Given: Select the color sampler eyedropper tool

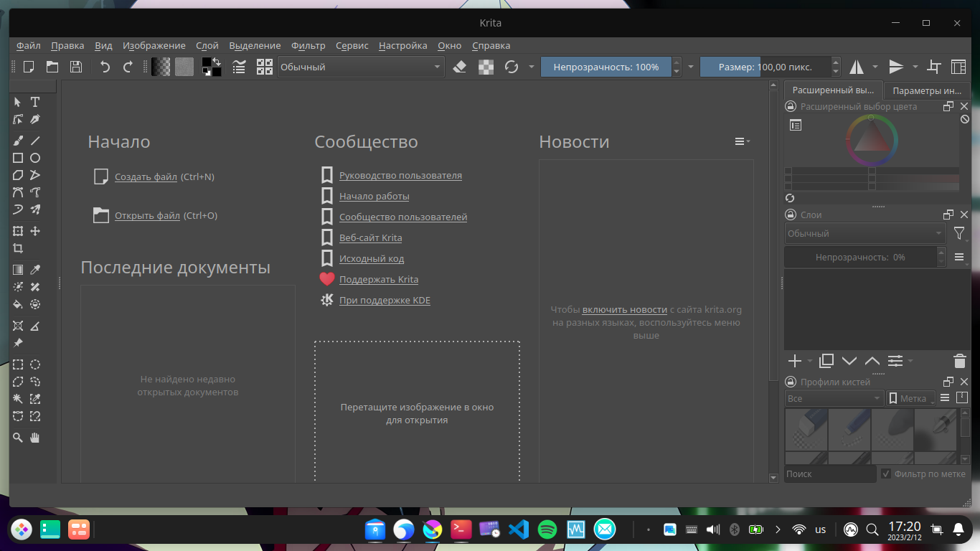Looking at the screenshot, I should tap(34, 270).
